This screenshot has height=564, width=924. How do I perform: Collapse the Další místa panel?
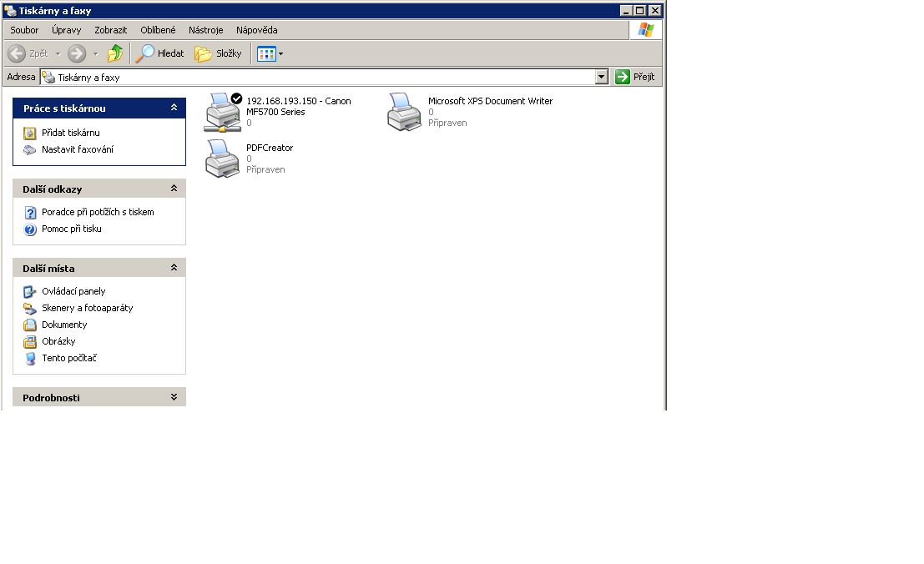[x=174, y=267]
